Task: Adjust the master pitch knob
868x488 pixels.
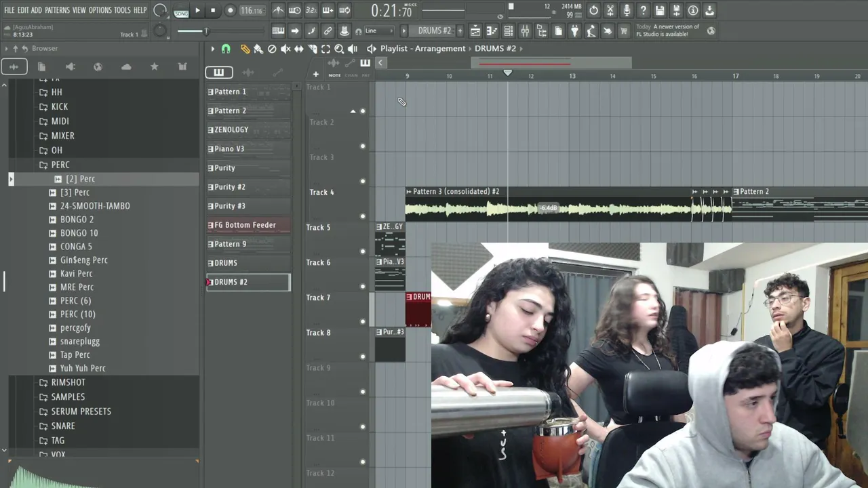Action: (x=160, y=30)
